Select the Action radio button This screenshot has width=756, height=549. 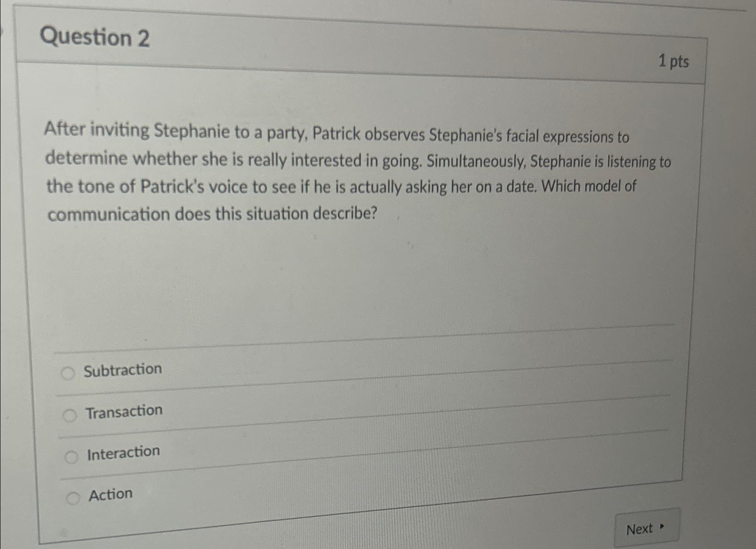74,498
